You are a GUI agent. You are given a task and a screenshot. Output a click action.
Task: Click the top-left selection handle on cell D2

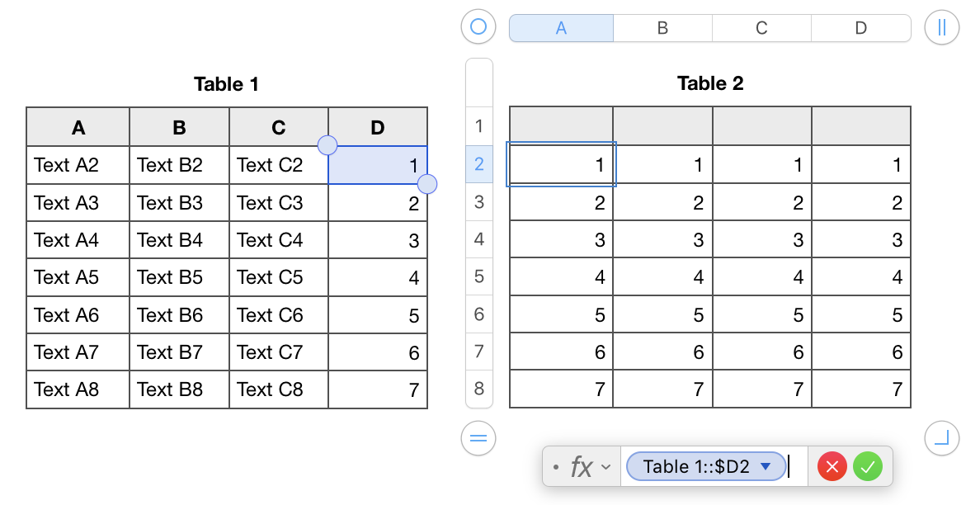coord(327,145)
